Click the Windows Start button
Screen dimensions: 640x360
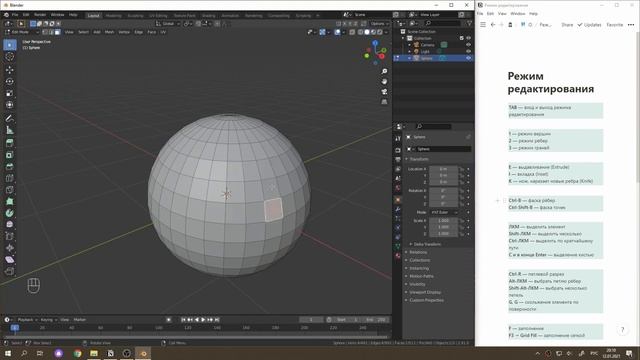8,353
